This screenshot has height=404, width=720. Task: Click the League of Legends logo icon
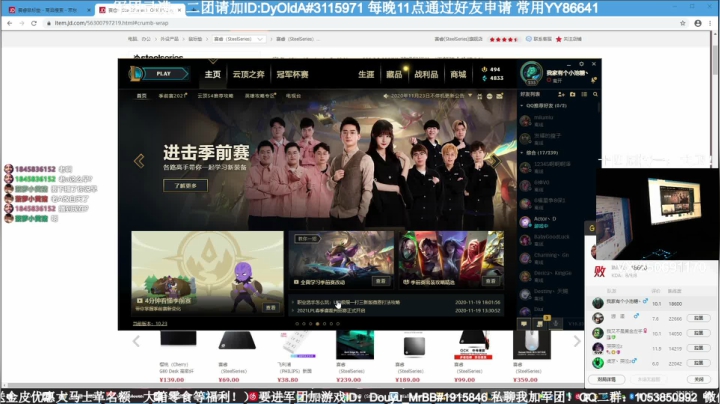point(135,73)
